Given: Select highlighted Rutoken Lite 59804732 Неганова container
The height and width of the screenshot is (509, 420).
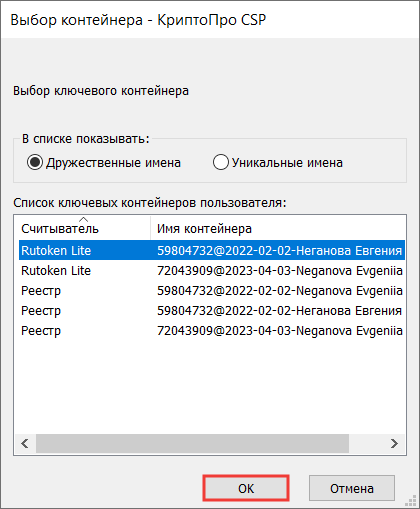Looking at the screenshot, I should pos(212,250).
